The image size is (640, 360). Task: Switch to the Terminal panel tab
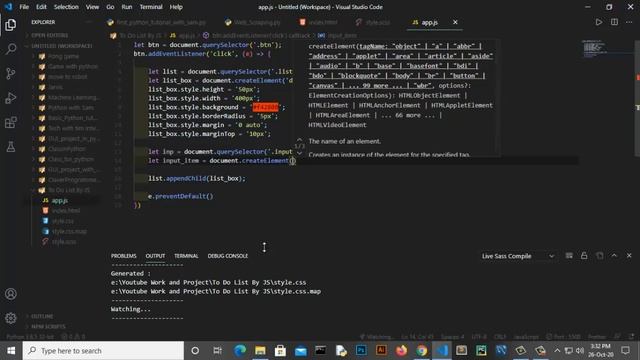tap(186, 256)
